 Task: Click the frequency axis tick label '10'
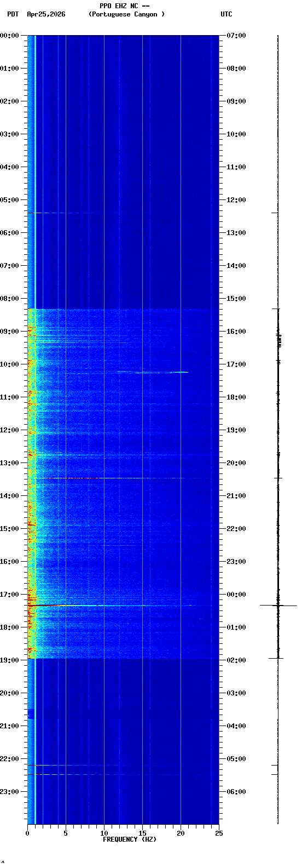point(104,833)
